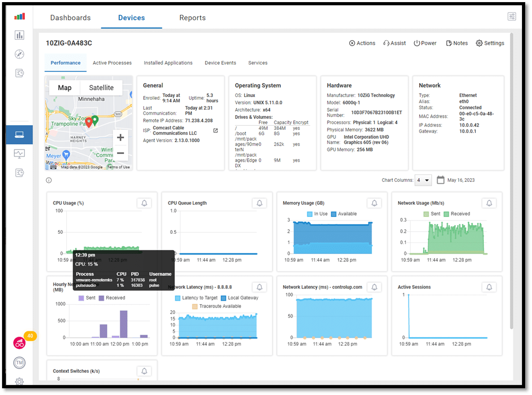Screen dimensions: 532x395
Task: Click the bell on Active Sessions chart
Action: (x=489, y=287)
